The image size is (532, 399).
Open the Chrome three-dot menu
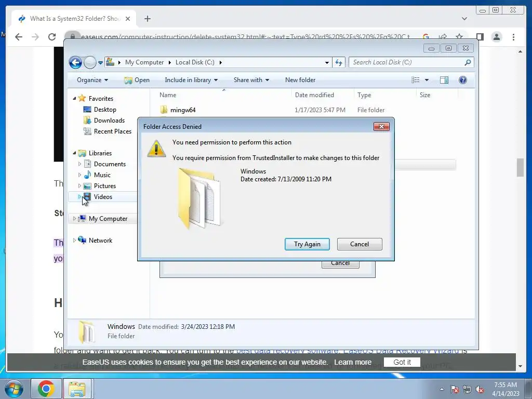(514, 37)
